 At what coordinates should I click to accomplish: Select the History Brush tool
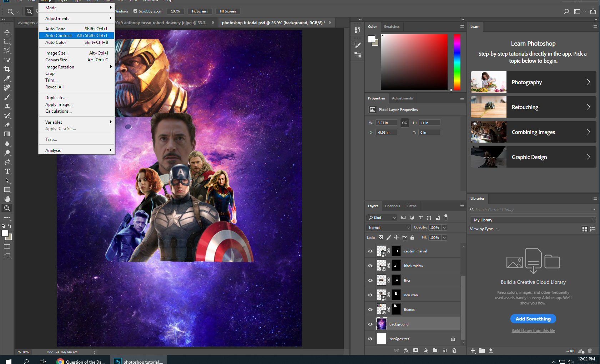[x=7, y=116]
